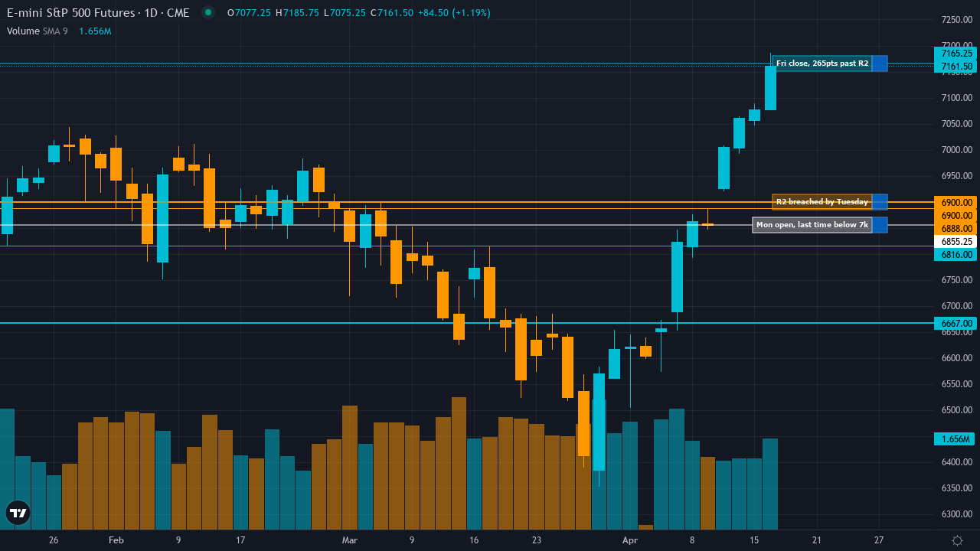This screenshot has width=980, height=551.
Task: Click the 6816.00 price label
Action: click(955, 254)
